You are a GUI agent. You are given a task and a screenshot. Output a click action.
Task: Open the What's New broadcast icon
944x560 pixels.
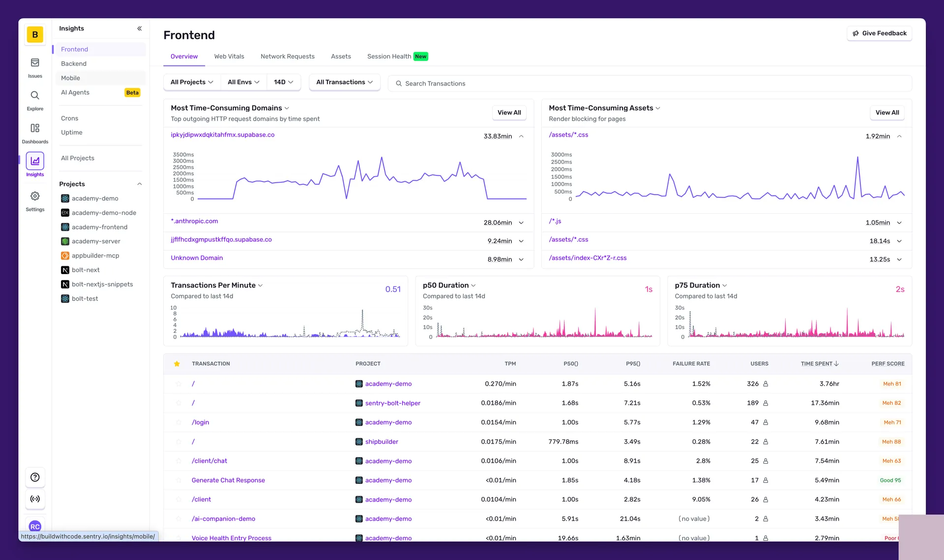[x=35, y=499]
